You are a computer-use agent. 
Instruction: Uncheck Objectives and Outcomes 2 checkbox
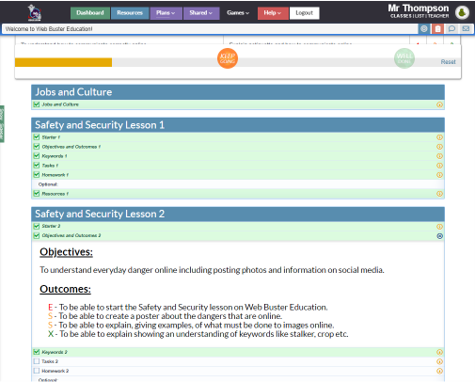click(x=37, y=235)
